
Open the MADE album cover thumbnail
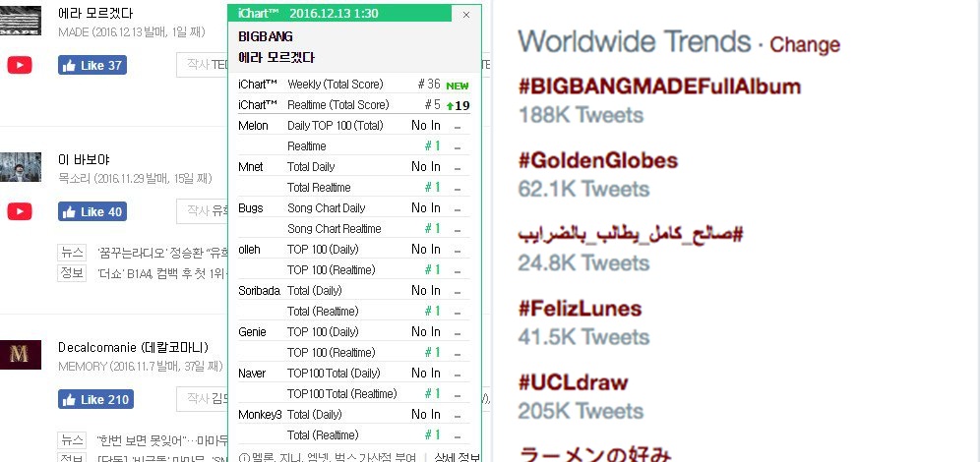pos(21,22)
